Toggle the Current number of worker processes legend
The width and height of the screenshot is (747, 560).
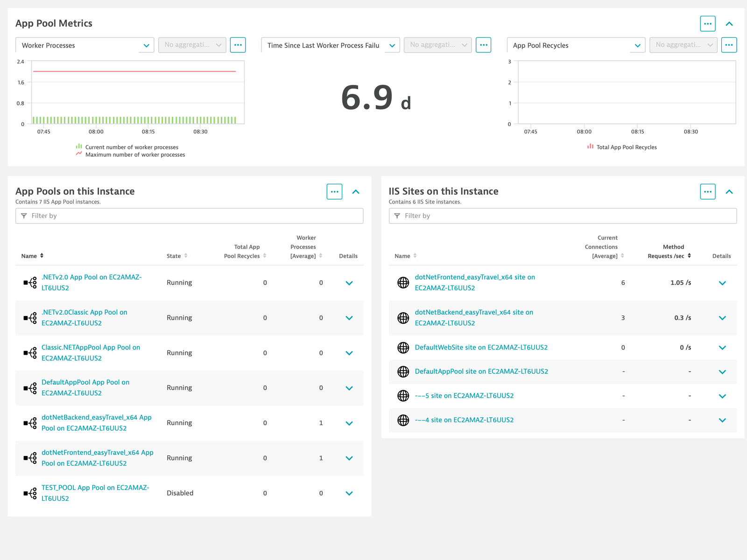point(127,147)
